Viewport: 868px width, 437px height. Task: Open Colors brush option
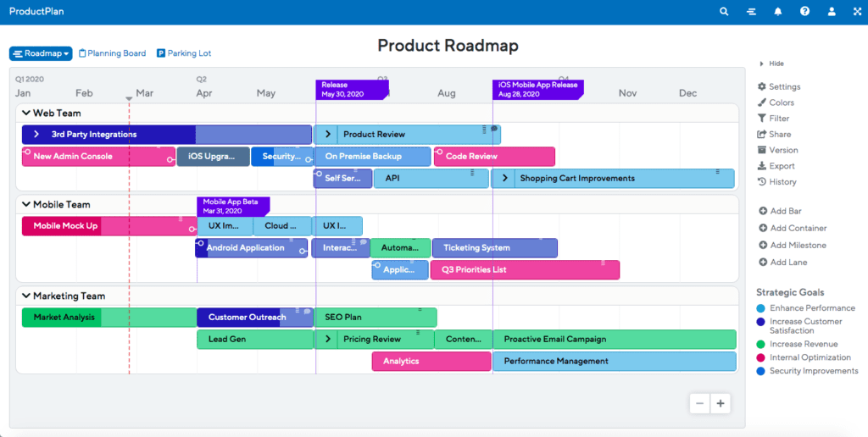tap(776, 102)
